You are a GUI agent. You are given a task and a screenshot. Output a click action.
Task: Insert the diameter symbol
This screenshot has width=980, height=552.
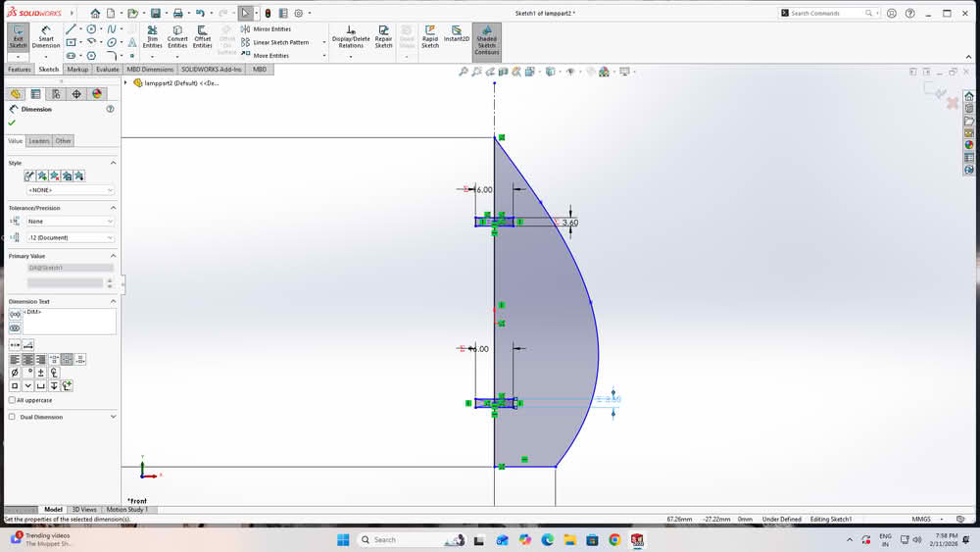click(x=15, y=373)
